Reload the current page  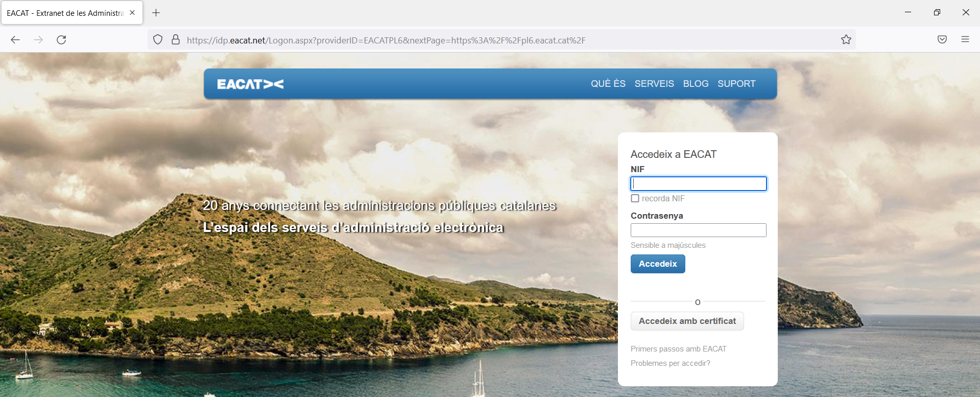coord(61,40)
